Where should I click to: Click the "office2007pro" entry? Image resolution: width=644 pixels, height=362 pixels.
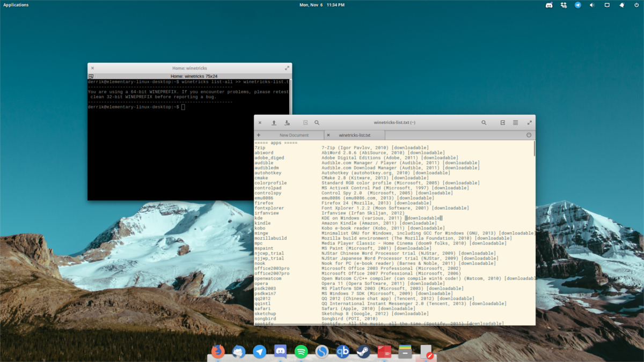pyautogui.click(x=272, y=274)
